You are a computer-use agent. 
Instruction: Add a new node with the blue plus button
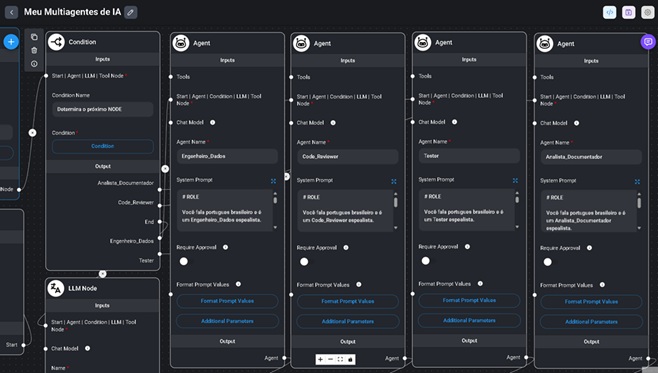(11, 42)
